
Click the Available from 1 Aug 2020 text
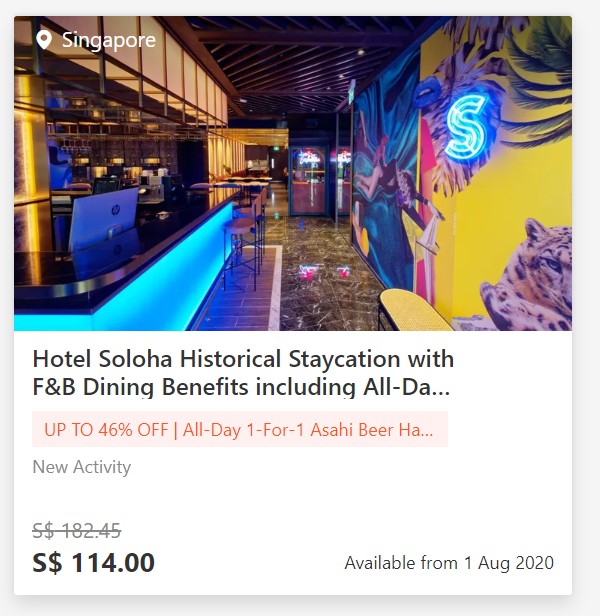449,563
